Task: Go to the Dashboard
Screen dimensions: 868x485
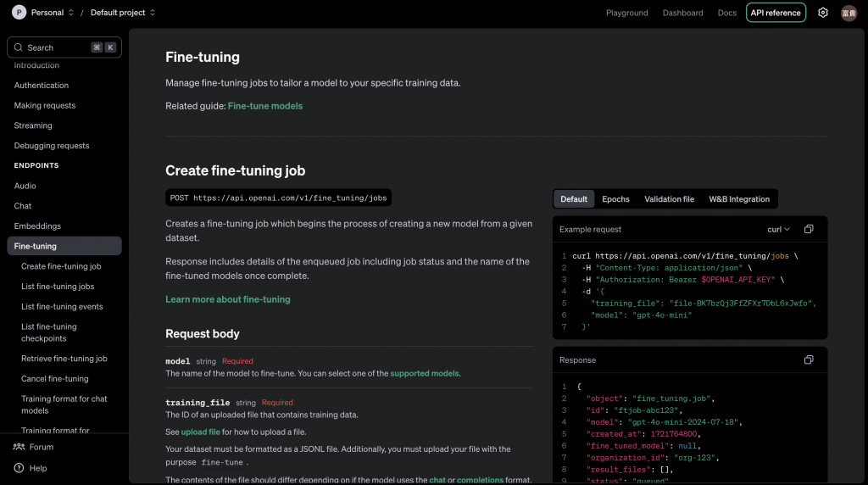Action: [682, 13]
